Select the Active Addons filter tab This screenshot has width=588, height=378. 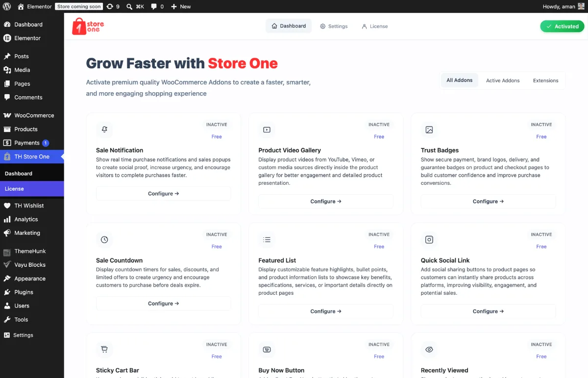503,80
